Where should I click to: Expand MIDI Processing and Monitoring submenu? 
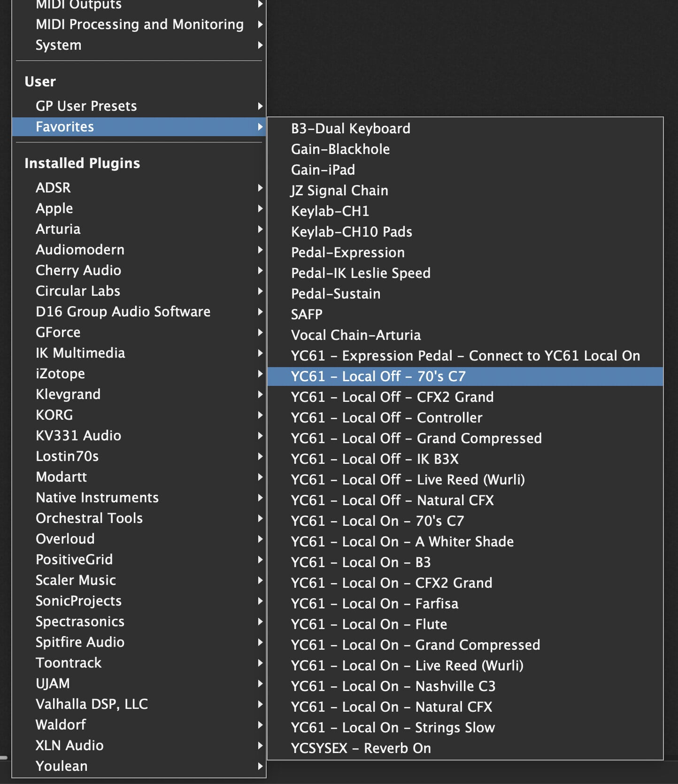[139, 24]
